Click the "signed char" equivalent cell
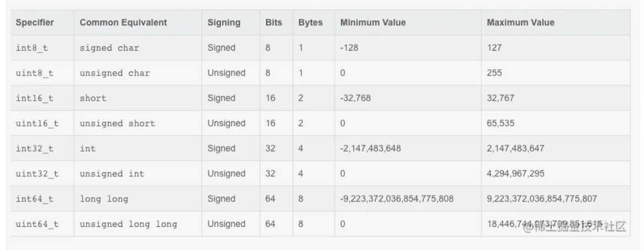 tap(110, 48)
